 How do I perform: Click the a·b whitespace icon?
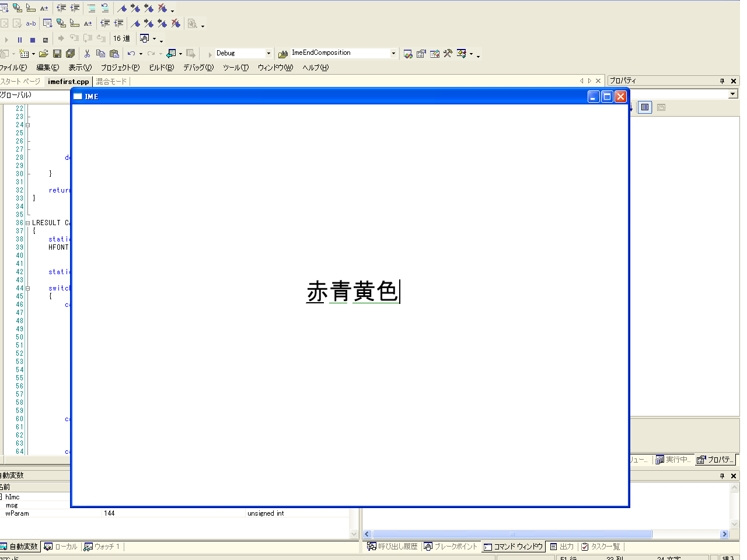click(31, 23)
